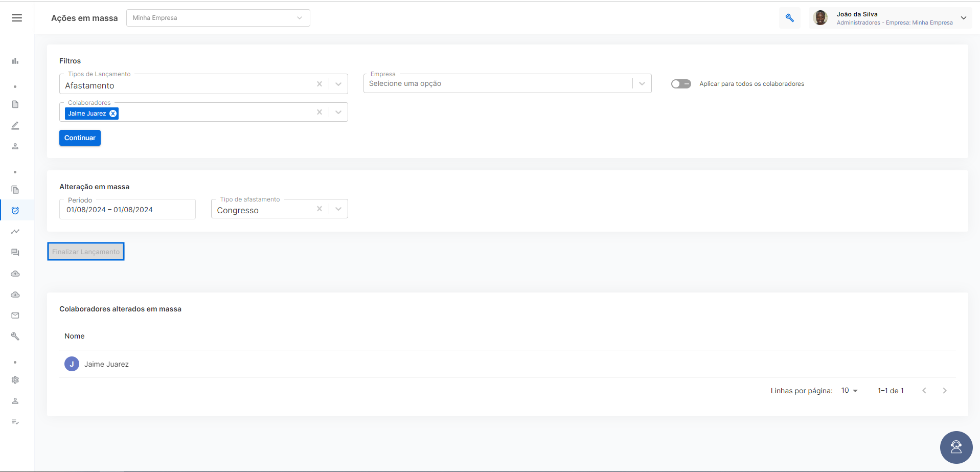Open the bar chart dashboard icon in the sidebar
The height and width of the screenshot is (472, 980).
(x=15, y=61)
